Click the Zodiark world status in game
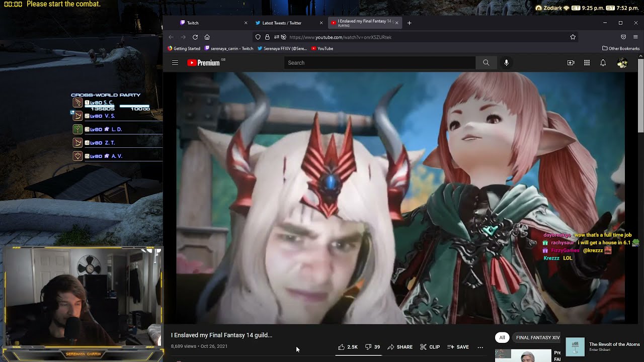Screen dimensions: 644x362 pyautogui.click(x=551, y=8)
